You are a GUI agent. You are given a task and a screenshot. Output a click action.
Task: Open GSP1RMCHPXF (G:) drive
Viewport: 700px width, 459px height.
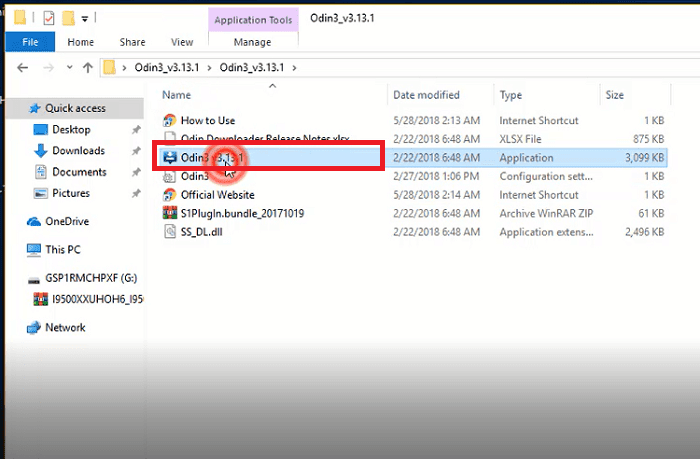(91, 278)
